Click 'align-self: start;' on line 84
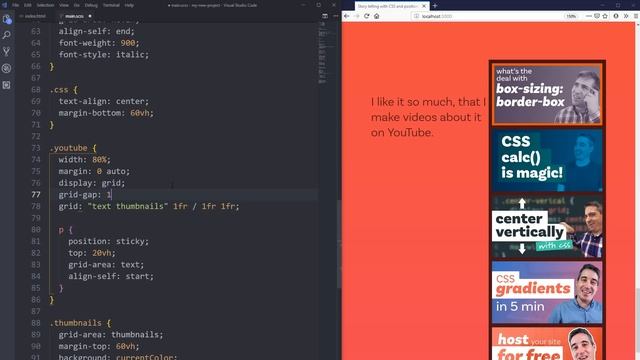 (x=111, y=276)
